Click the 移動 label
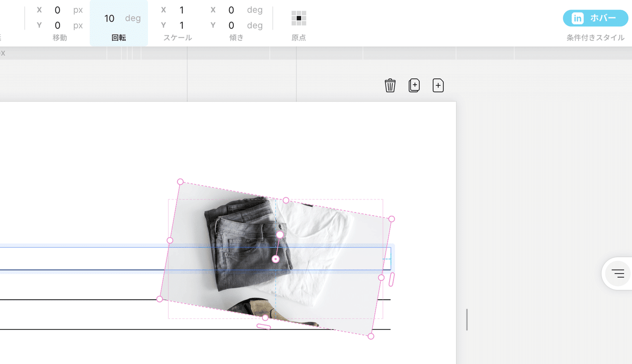632x364 pixels. point(60,38)
